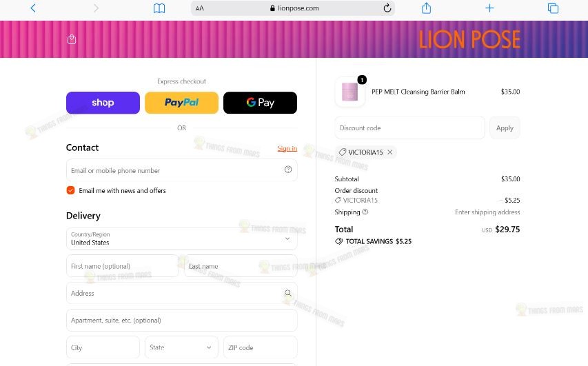
Task: Click the shipping info question icon
Action: pos(365,212)
